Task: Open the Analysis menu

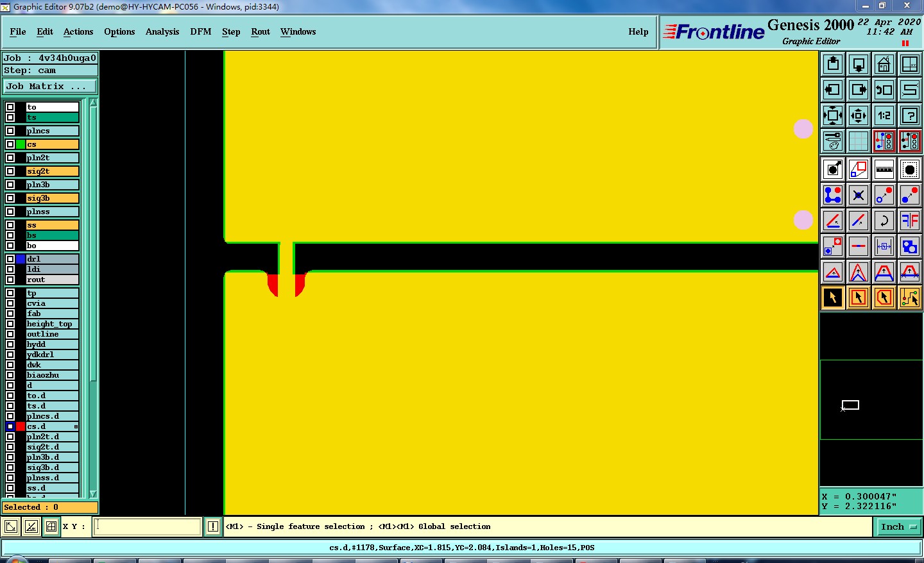Action: coord(162,31)
